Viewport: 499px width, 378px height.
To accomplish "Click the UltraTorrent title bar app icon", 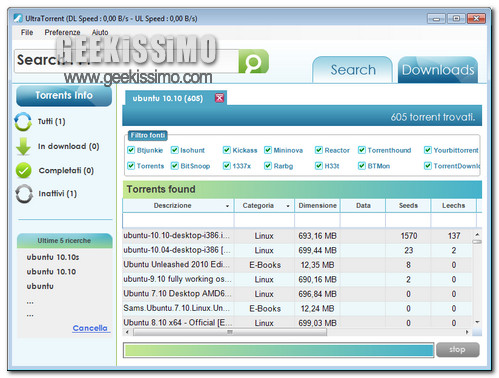I will coord(18,18).
